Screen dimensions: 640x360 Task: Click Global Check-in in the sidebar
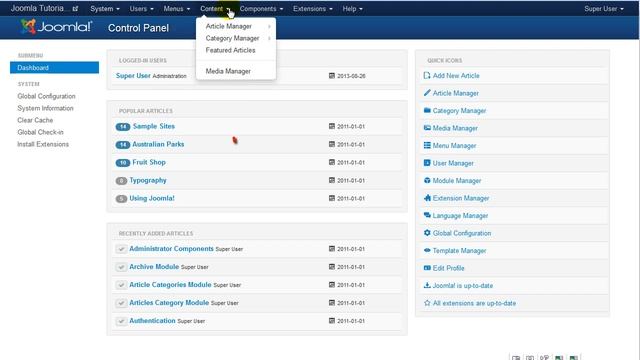(x=40, y=132)
